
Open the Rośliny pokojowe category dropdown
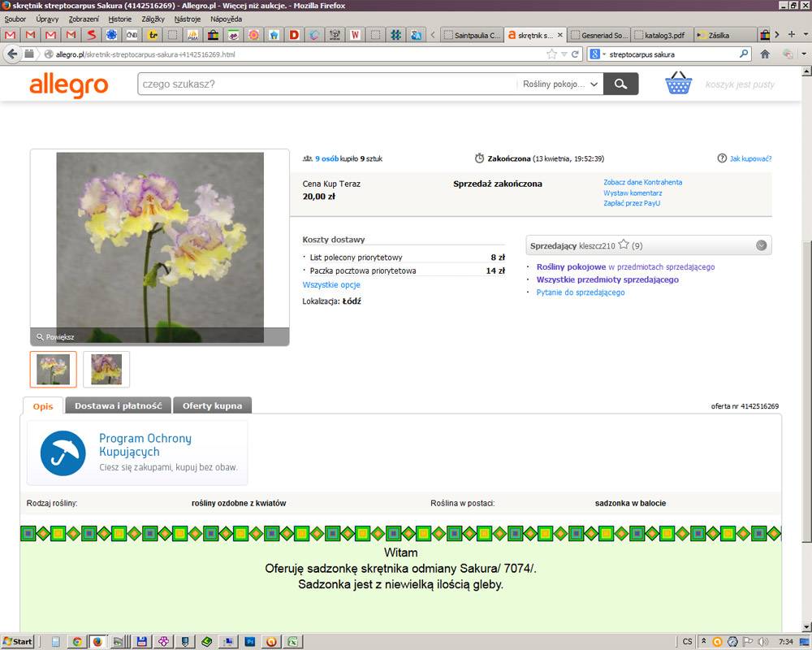560,84
